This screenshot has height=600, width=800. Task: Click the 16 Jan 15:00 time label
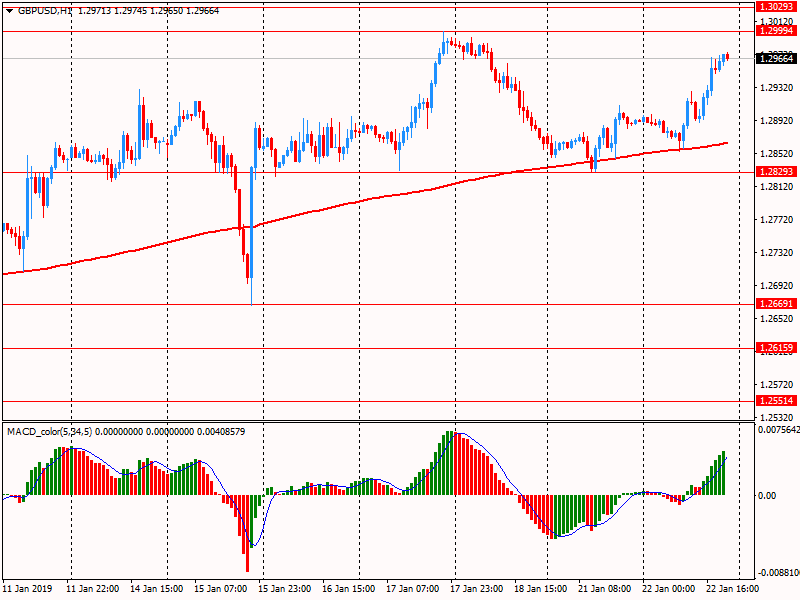pos(349,588)
